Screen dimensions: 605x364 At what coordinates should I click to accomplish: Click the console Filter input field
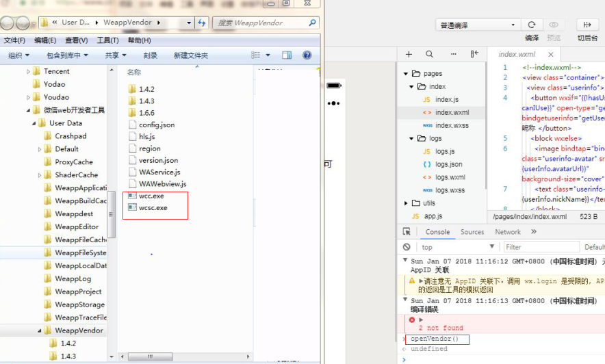(542, 247)
